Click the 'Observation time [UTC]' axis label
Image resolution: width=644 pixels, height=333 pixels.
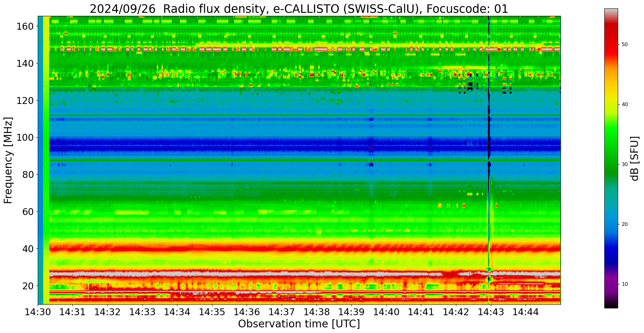[299, 324]
